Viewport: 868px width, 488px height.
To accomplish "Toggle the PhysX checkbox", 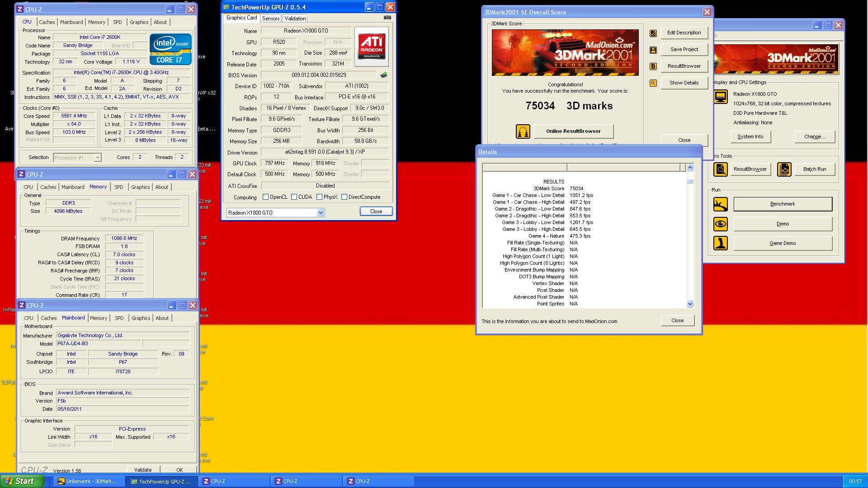I will pyautogui.click(x=320, y=197).
